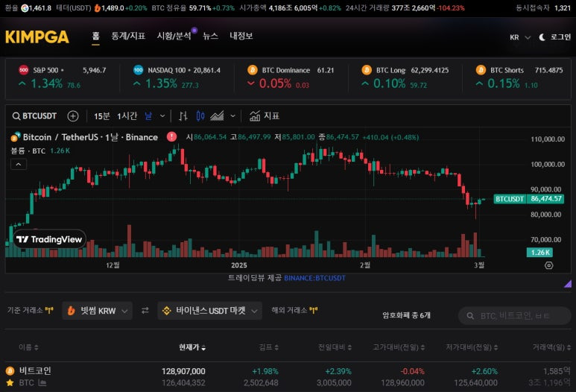Click the 해외 거래소 info icon
Image resolution: width=576 pixels, height=392 pixels.
314,311
